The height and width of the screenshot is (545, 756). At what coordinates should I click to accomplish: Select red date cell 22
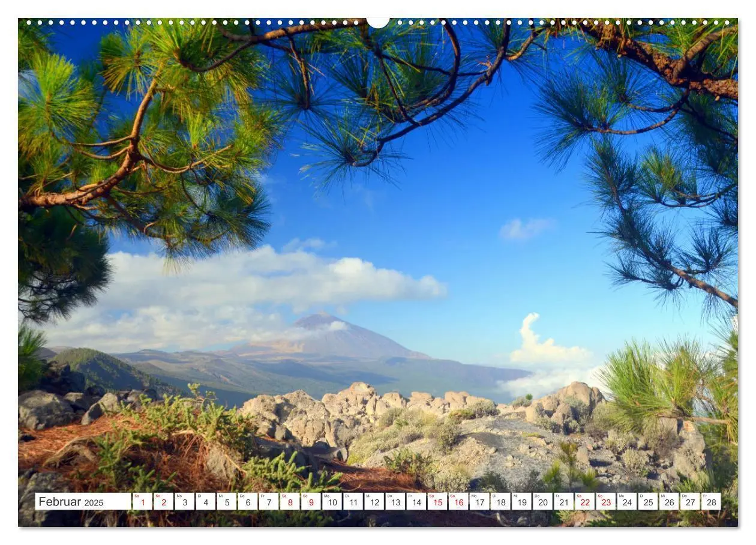(x=584, y=502)
